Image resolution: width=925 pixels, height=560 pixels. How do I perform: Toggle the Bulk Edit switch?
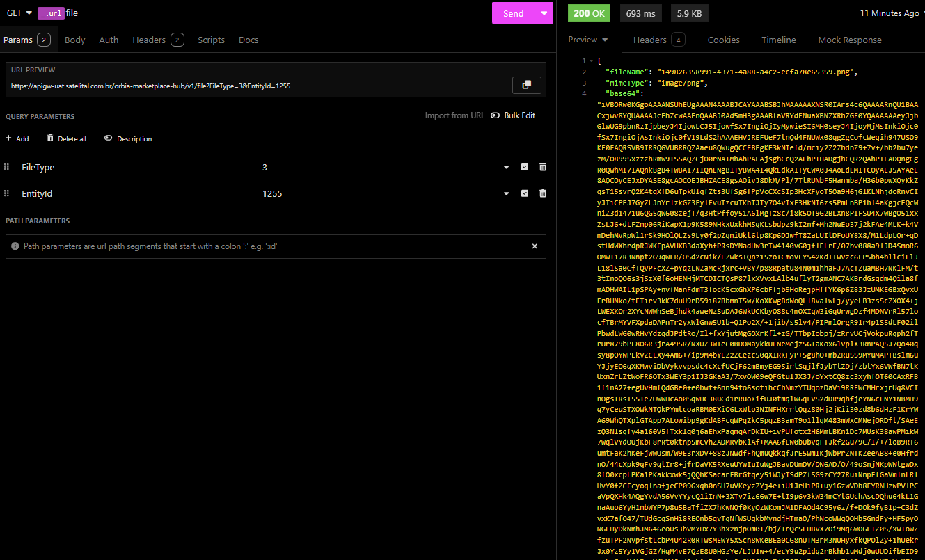496,115
